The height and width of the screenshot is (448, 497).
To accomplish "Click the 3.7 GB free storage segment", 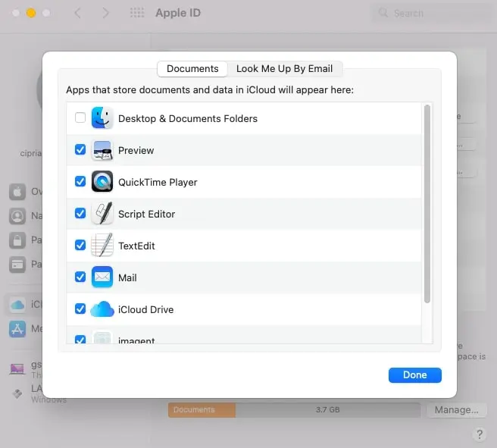I will pyautogui.click(x=328, y=410).
